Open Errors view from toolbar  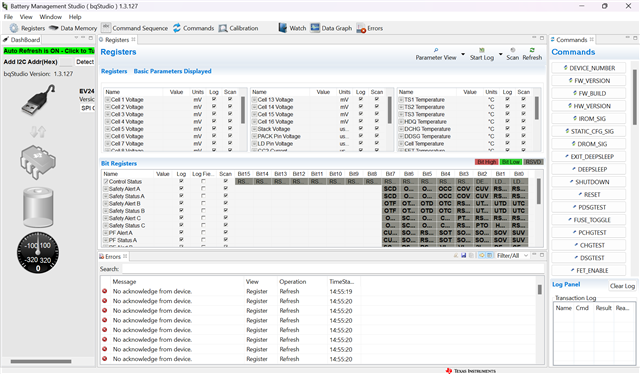[370, 28]
